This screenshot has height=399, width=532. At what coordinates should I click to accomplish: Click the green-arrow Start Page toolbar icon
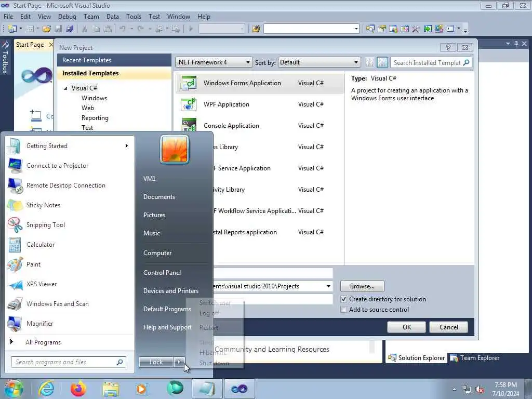pos(428,29)
